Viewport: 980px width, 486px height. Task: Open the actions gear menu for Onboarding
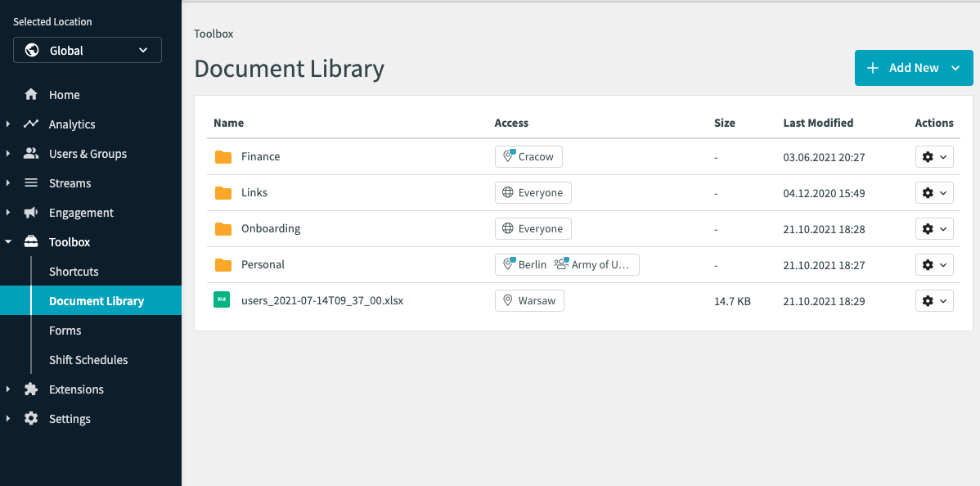pyautogui.click(x=934, y=229)
